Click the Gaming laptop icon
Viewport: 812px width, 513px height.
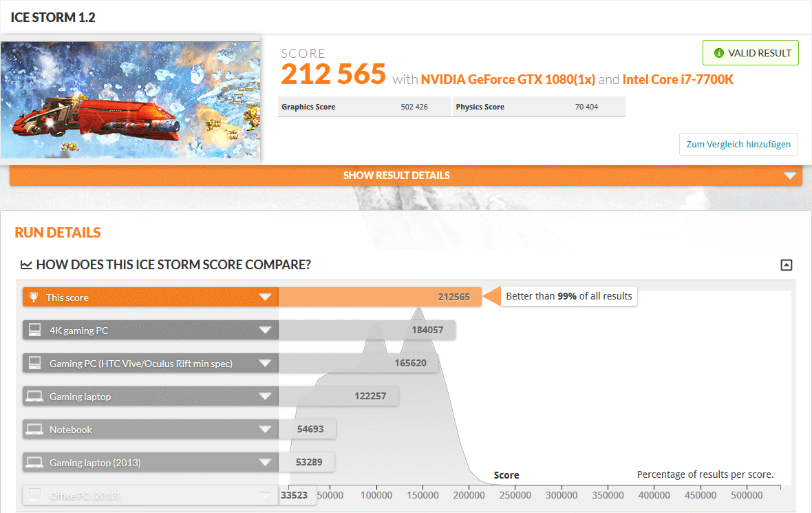34,397
